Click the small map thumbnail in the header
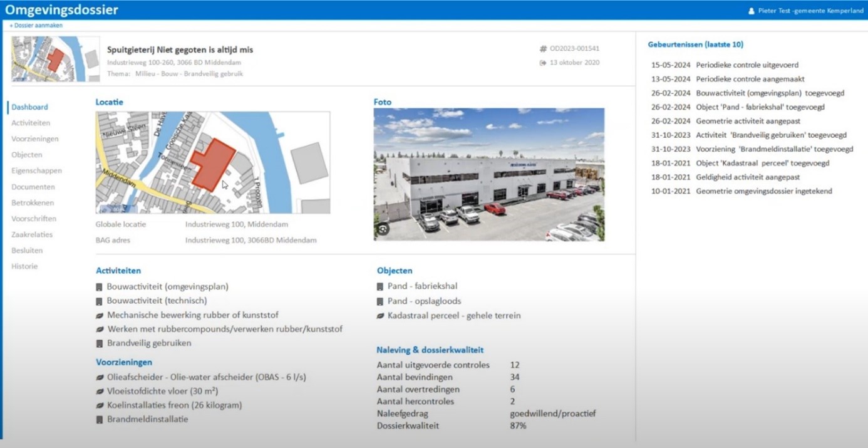This screenshot has width=868, height=448. [x=55, y=59]
